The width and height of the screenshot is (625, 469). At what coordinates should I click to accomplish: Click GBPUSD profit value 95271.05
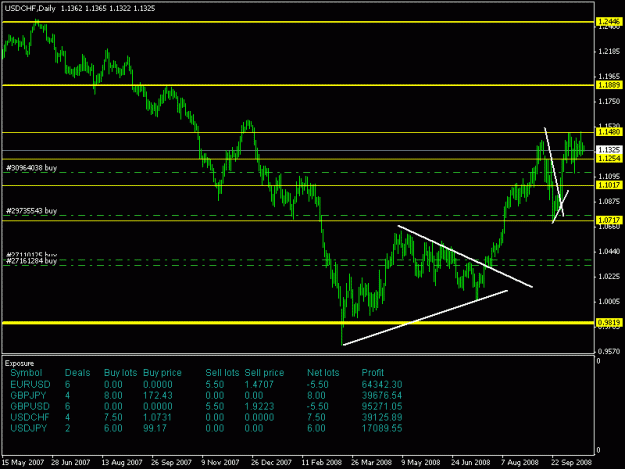coord(382,406)
